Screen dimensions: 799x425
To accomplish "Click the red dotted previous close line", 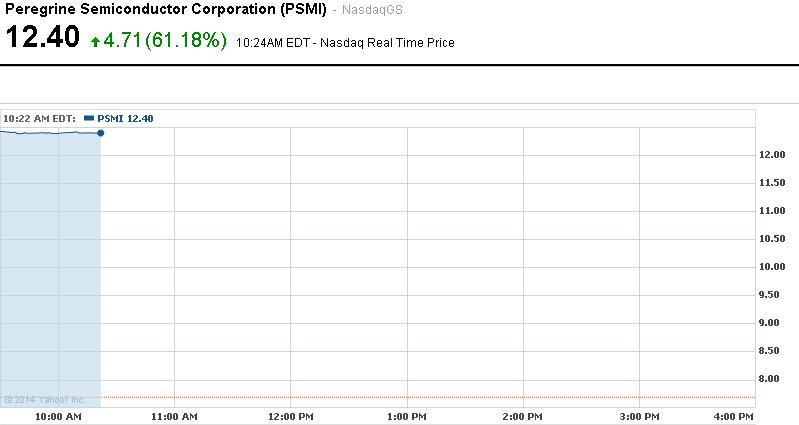I will pos(400,397).
